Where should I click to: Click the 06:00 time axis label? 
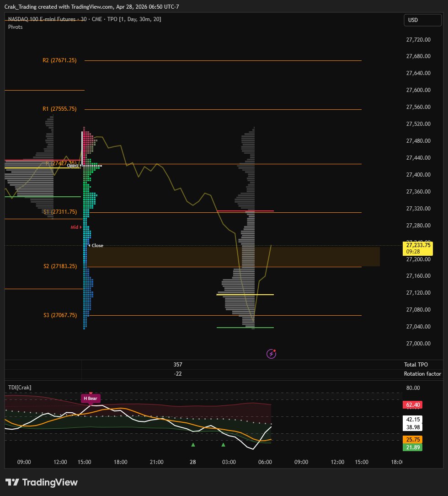click(x=265, y=462)
